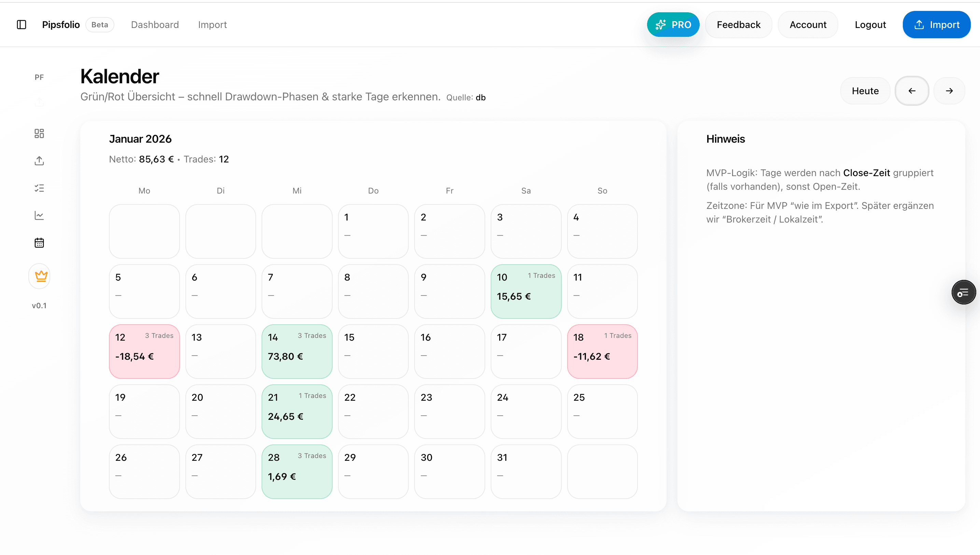Open the Account page
This screenshot has width=980, height=555.
click(x=808, y=24)
